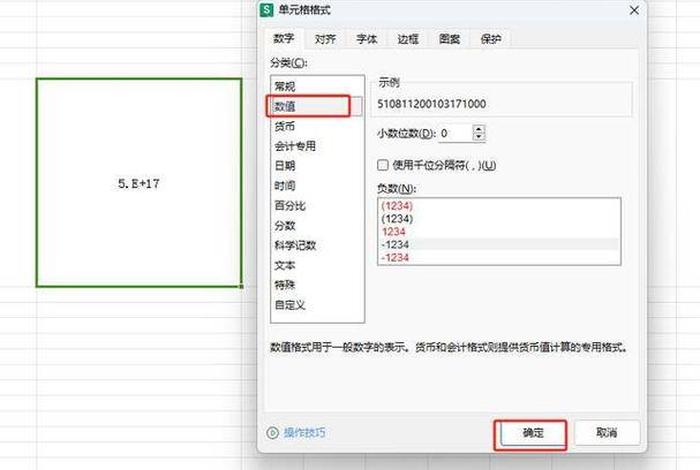The width and height of the screenshot is (700, 470).
Task: Increase decimal places with up arrow
Action: click(479, 129)
